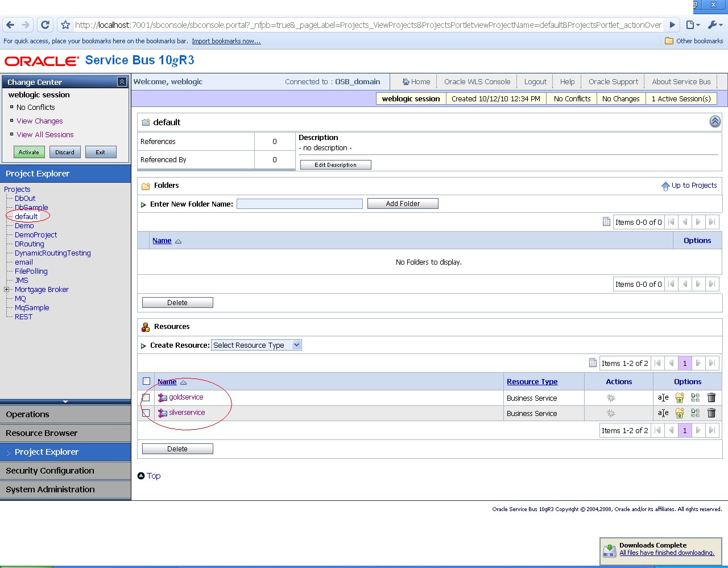The image size is (728, 568).
Task: Reload the current page
Action: click(x=45, y=25)
